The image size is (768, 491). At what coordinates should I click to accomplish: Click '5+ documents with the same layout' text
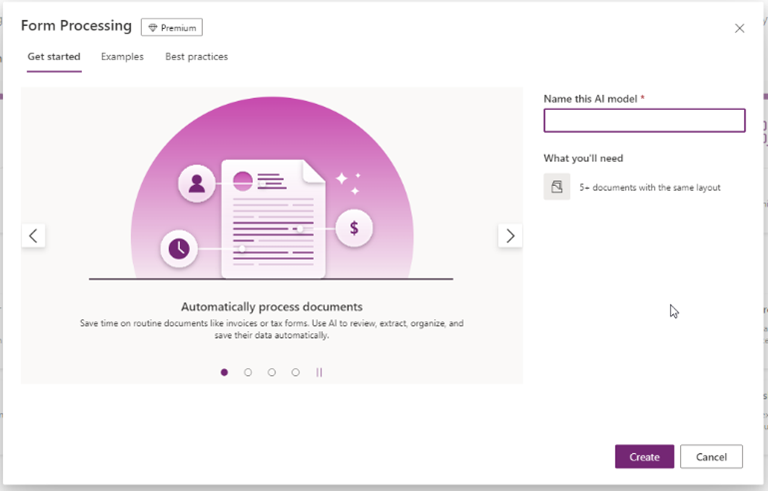point(650,187)
